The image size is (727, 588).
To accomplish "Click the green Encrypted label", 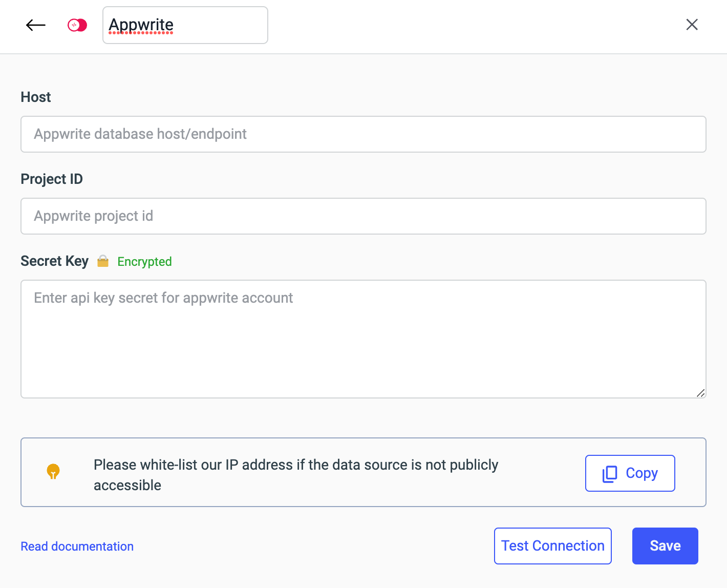I will pyautogui.click(x=144, y=262).
